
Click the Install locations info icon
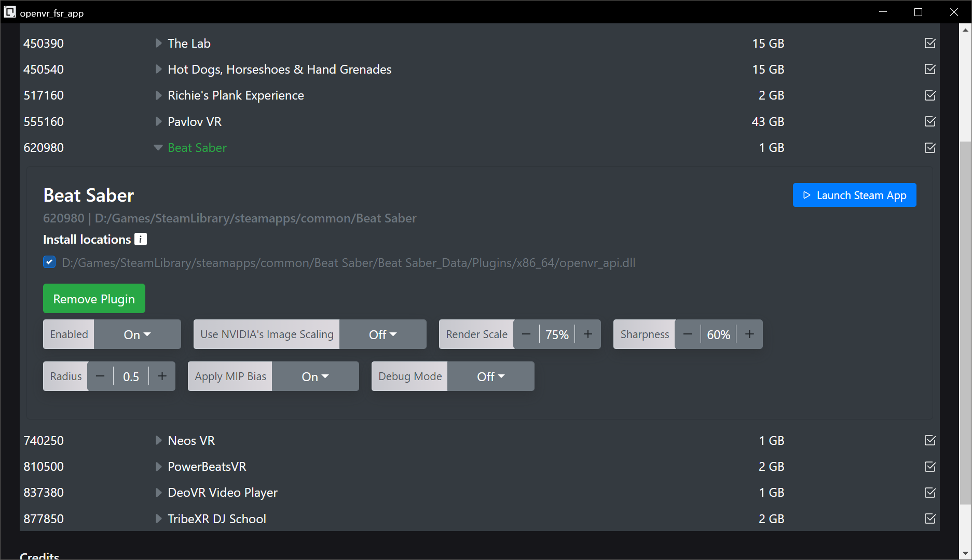pyautogui.click(x=141, y=239)
